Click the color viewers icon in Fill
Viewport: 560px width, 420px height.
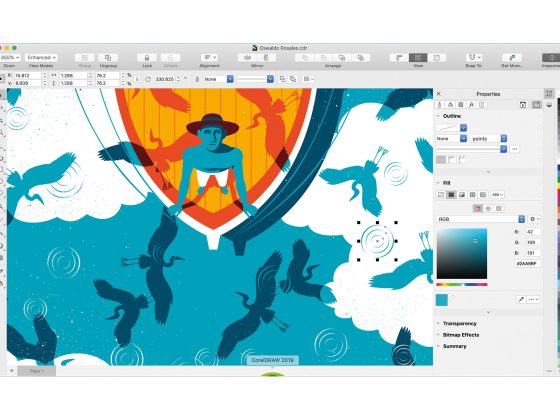click(x=478, y=209)
